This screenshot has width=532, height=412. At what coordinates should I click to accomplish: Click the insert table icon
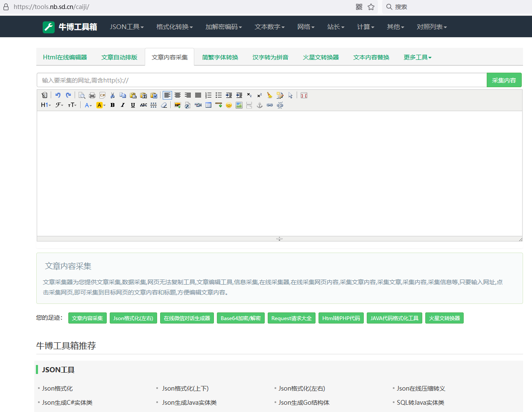(x=208, y=105)
